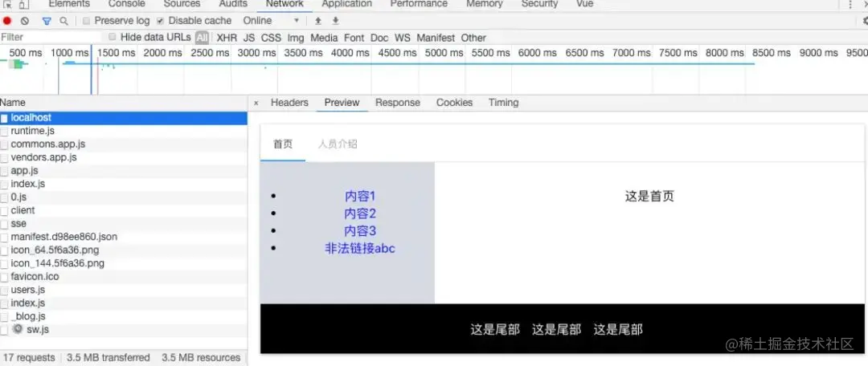Open the Audits tab
The height and width of the screenshot is (366, 868).
pyautogui.click(x=233, y=4)
